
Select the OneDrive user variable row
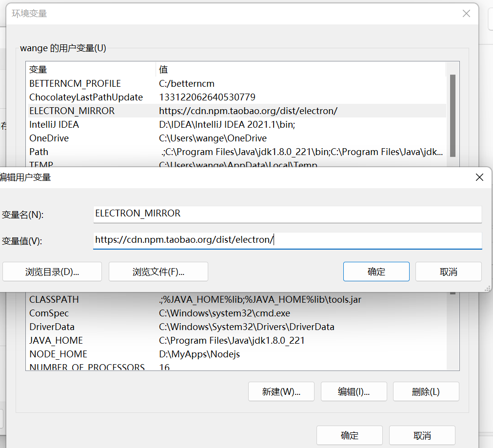coord(49,138)
